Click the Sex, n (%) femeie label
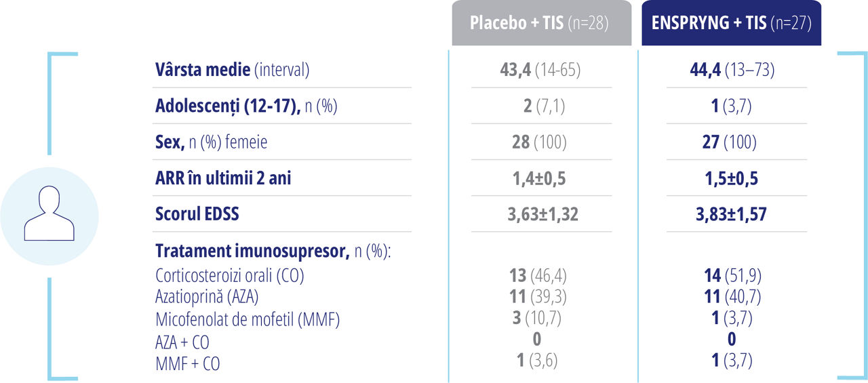The width and height of the screenshot is (868, 383). [x=211, y=142]
